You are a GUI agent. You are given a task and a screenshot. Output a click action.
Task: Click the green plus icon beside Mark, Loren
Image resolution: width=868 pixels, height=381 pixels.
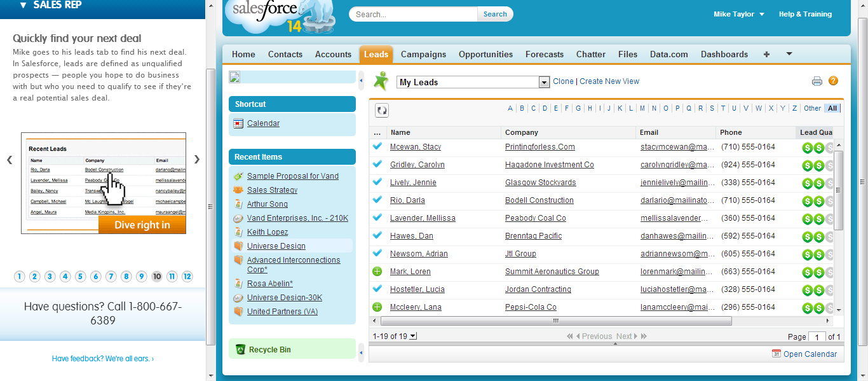377,272
